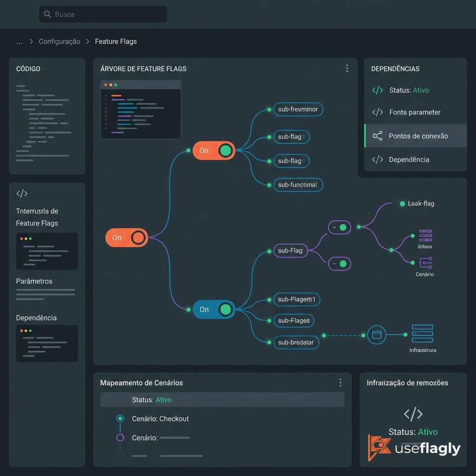Select the Cenário: Checkout radio button
The image size is (476, 476).
tap(120, 419)
